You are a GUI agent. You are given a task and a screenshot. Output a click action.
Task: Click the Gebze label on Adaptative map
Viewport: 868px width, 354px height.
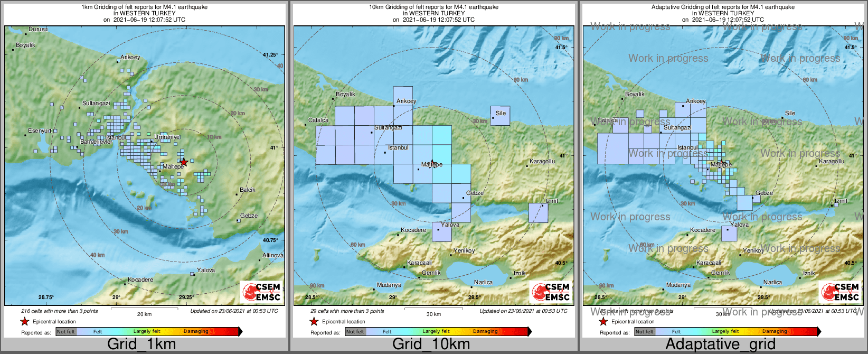tap(764, 193)
